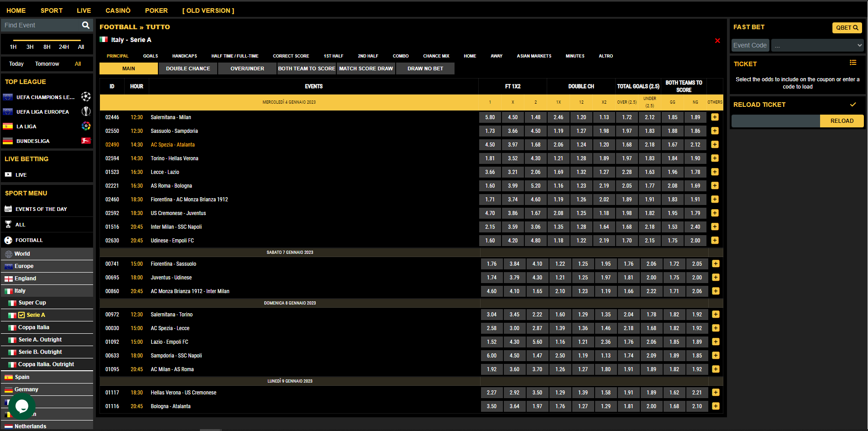Click the UEFA Liga Europea trophy icon
868x431 pixels.
tap(86, 111)
